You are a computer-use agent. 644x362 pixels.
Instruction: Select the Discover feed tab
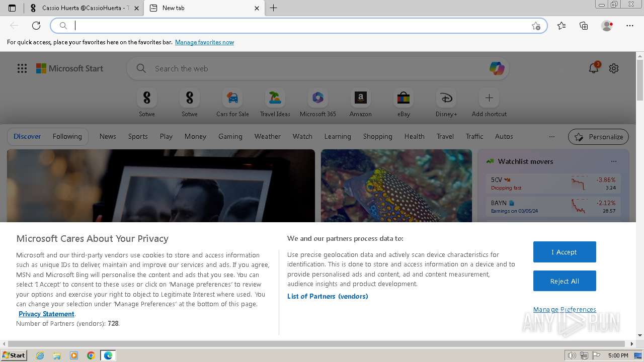[x=27, y=136]
